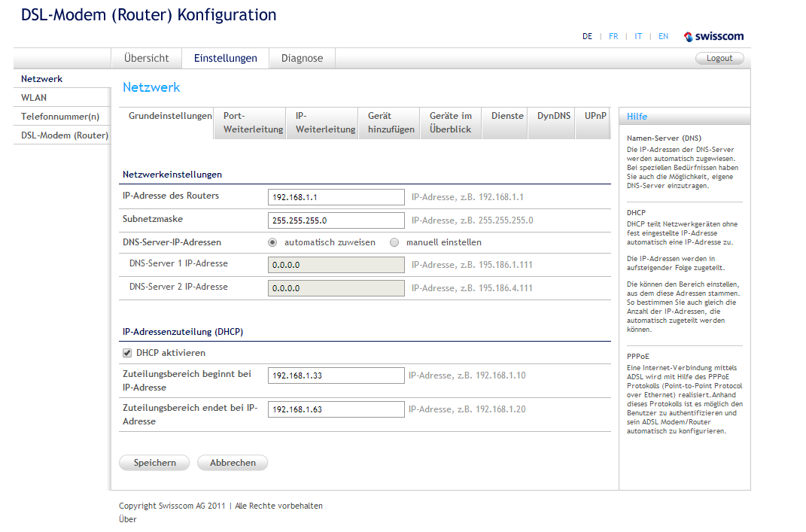Show the UPnP settings tab
This screenshot has height=532, width=806.
[595, 117]
